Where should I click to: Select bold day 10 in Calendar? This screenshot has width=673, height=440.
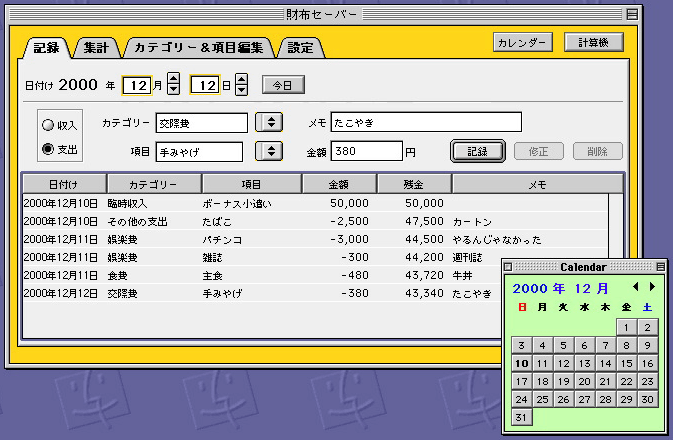[521, 363]
